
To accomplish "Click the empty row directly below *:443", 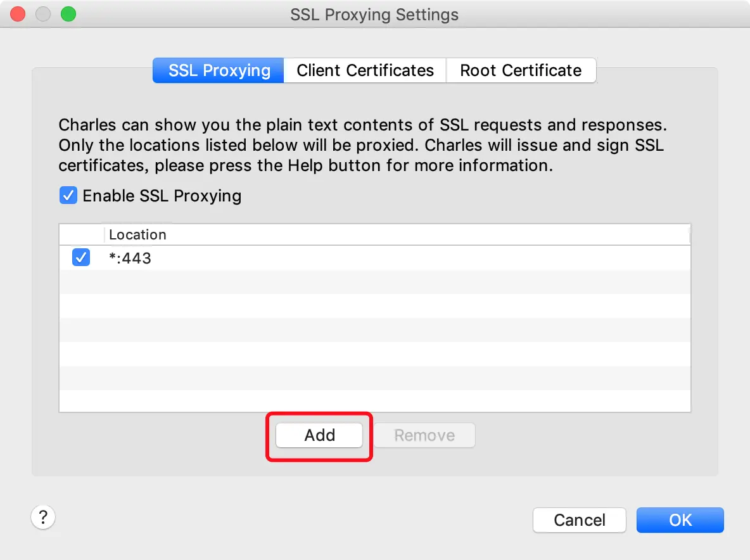I will [374, 282].
